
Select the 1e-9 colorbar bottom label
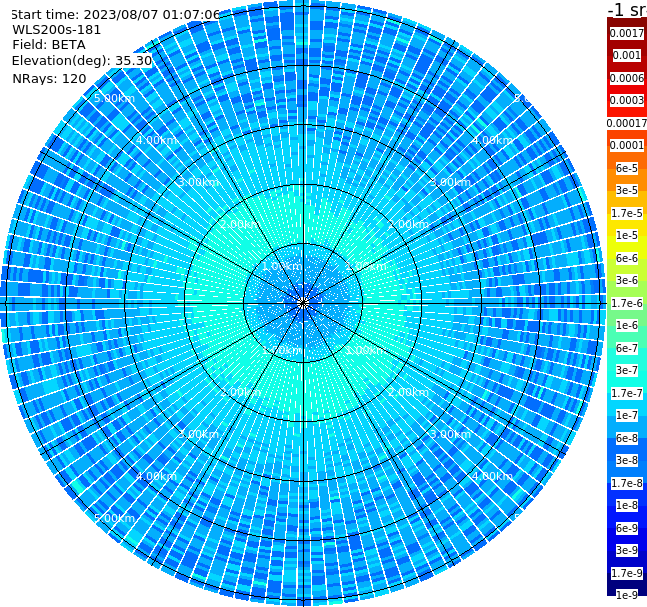pos(627,595)
